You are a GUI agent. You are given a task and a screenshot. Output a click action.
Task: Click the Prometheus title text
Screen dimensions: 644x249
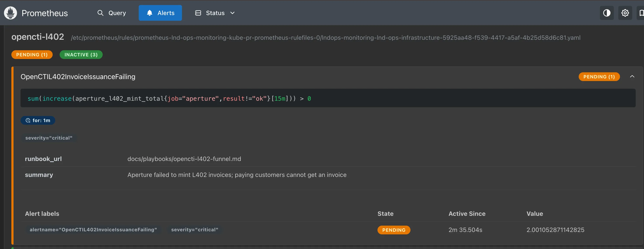(x=45, y=13)
